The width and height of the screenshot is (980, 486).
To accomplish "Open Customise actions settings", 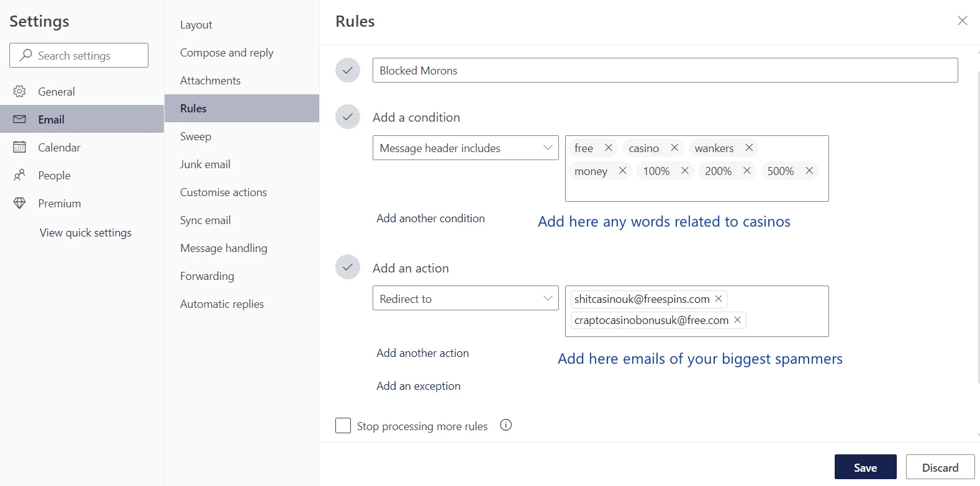I will point(242,192).
